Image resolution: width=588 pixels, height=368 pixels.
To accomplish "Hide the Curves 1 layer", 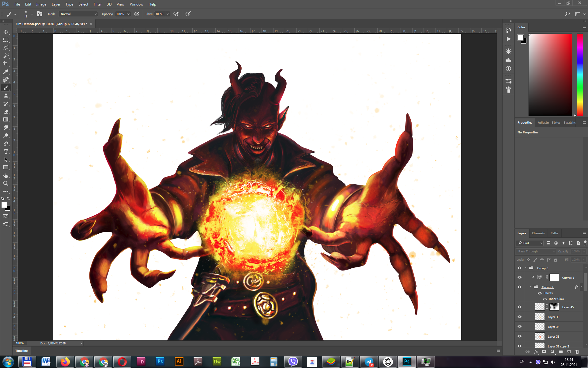I will click(x=519, y=278).
